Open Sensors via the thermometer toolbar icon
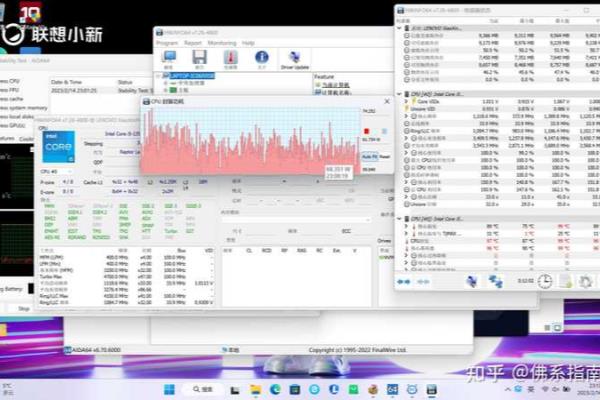The width and height of the screenshot is (600, 400). [231, 59]
